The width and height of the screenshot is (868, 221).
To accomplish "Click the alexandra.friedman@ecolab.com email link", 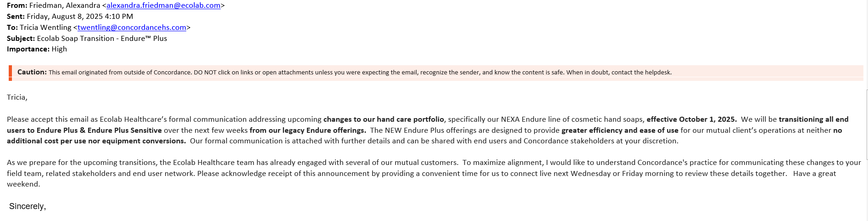I will [x=163, y=6].
